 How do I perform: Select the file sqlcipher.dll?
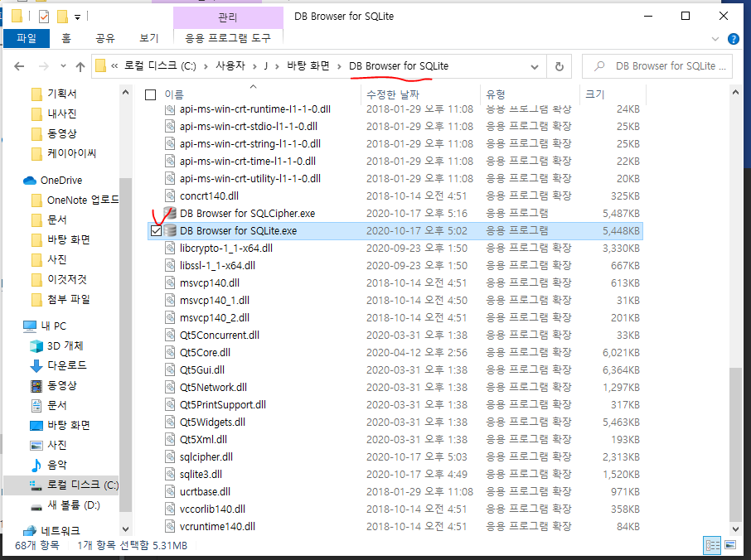click(206, 457)
